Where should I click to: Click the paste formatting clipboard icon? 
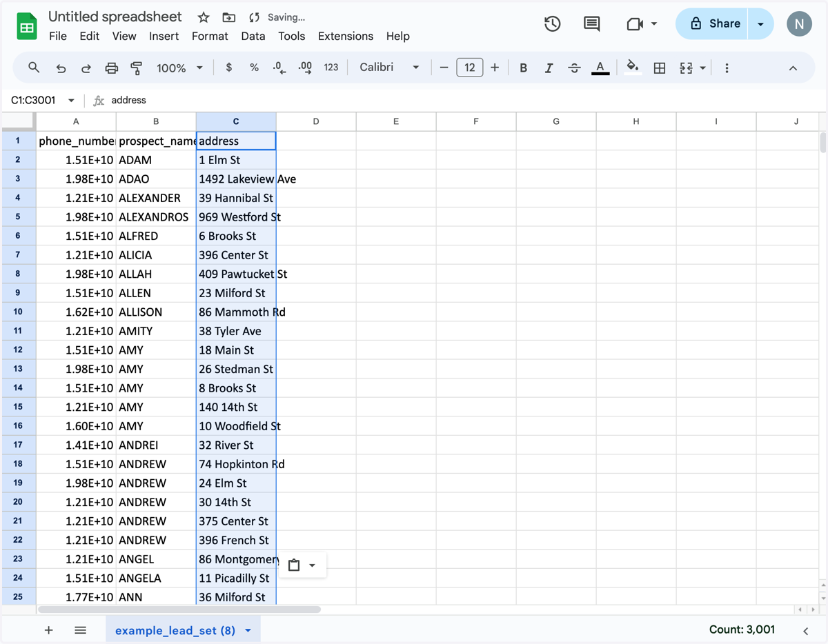(x=294, y=565)
